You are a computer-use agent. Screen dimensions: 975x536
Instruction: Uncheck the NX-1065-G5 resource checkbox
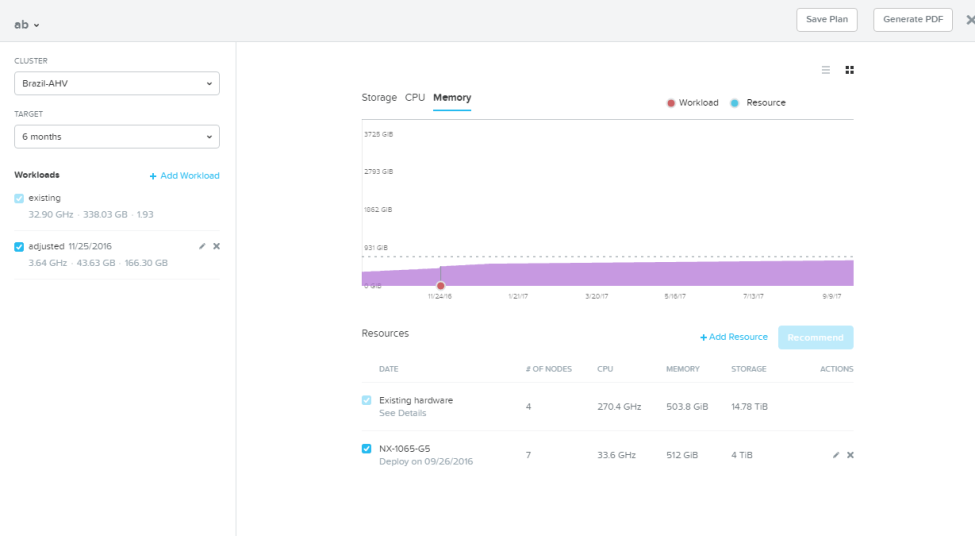tap(366, 449)
